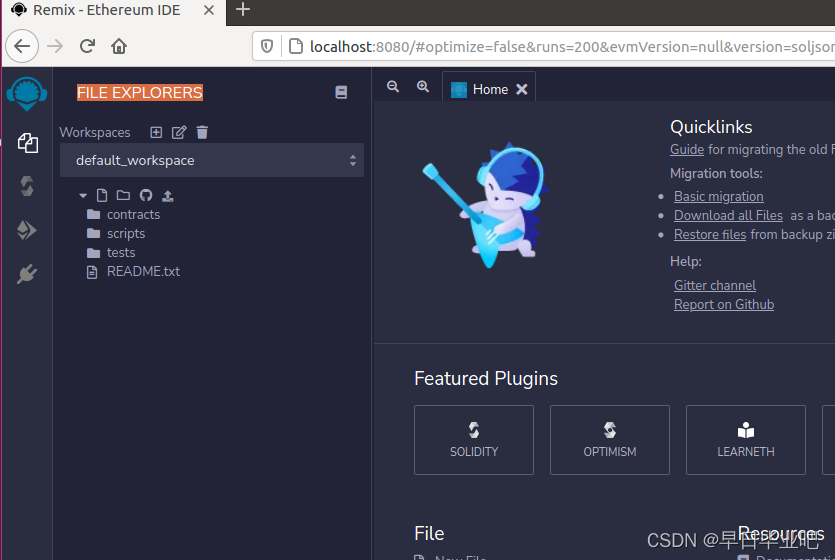Open the default_workspace dropdown
Image resolution: width=835 pixels, height=560 pixels.
pyautogui.click(x=212, y=160)
